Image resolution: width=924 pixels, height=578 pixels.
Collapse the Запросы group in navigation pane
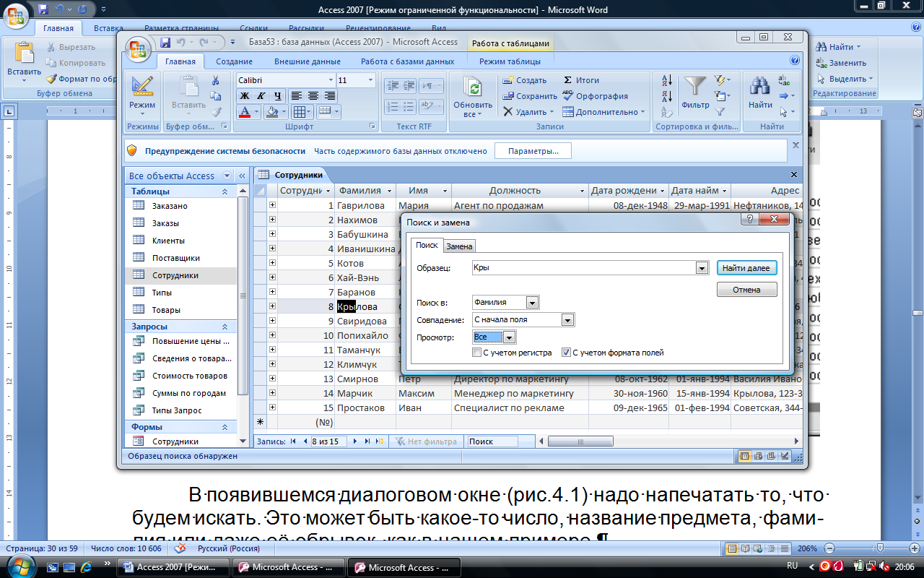click(x=225, y=327)
